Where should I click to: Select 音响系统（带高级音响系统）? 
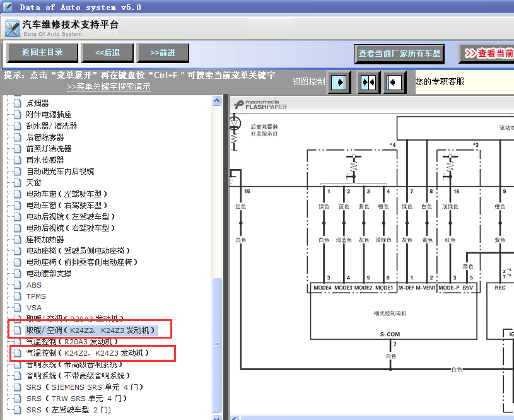click(x=74, y=365)
